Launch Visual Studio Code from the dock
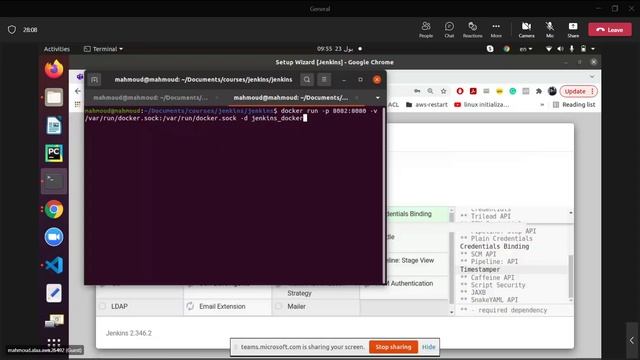Image resolution: width=640 pixels, height=360 pixels. pyautogui.click(x=54, y=265)
